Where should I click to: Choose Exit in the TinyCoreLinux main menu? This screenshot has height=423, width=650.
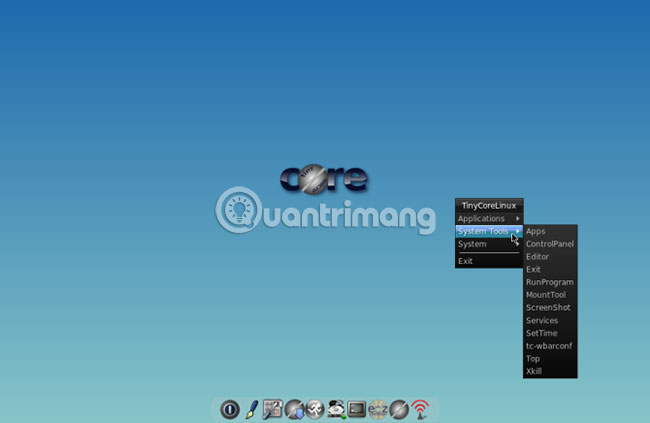point(489,261)
